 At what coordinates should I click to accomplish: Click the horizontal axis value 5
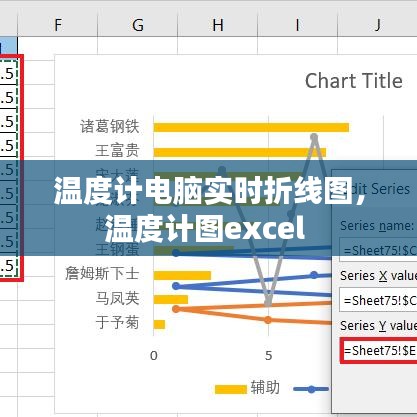point(269,356)
